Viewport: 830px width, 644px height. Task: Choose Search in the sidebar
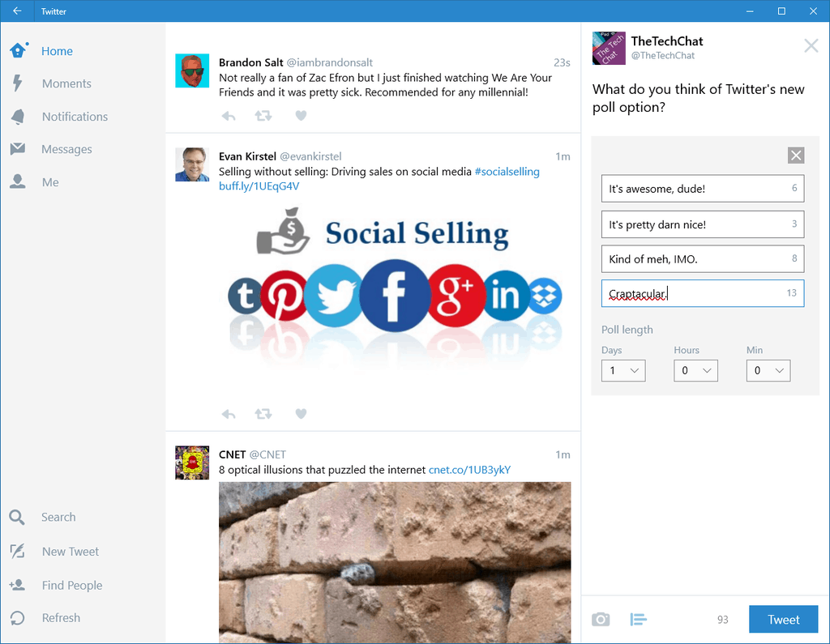(x=58, y=517)
